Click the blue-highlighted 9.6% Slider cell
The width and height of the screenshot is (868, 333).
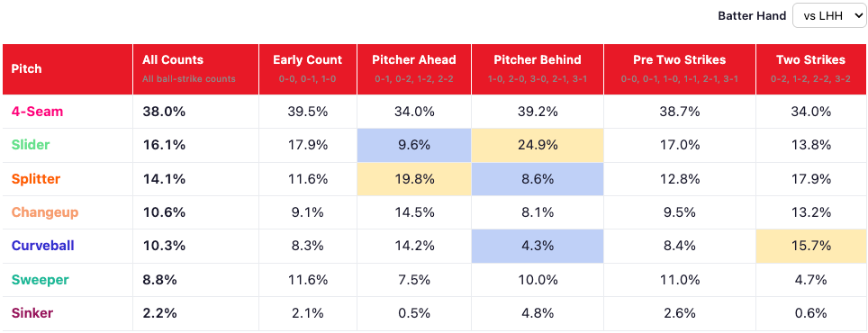tap(414, 146)
